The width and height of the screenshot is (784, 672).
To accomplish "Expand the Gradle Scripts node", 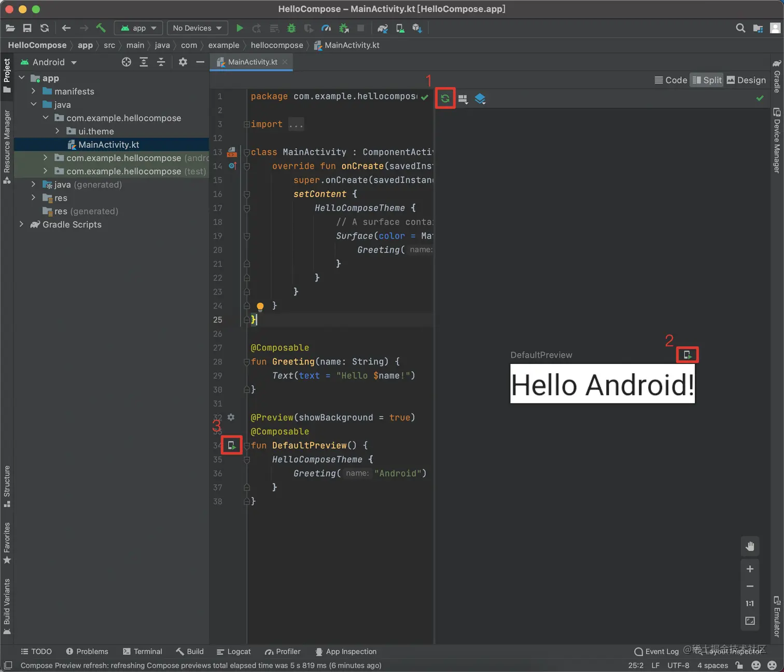I will [21, 224].
